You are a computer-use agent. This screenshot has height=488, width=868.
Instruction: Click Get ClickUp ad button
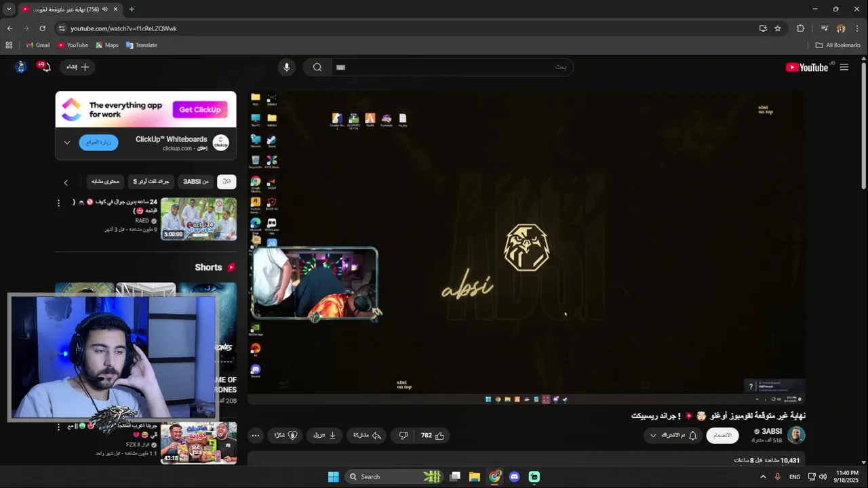click(x=199, y=110)
